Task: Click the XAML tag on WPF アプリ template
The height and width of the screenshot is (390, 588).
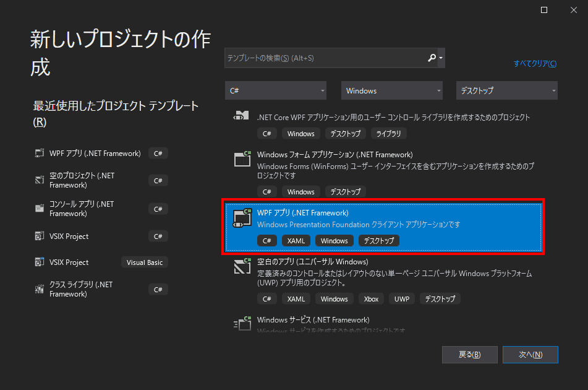Action: click(296, 241)
